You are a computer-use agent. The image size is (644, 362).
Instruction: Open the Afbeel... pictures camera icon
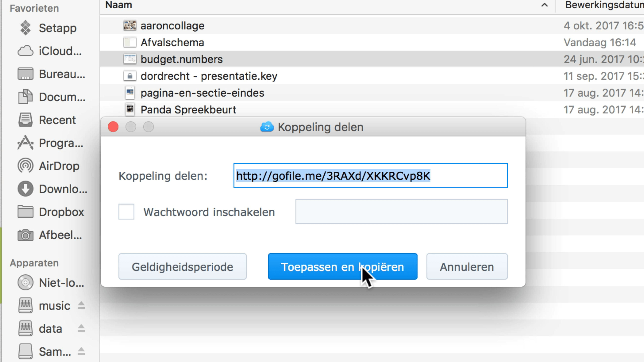tap(25, 235)
